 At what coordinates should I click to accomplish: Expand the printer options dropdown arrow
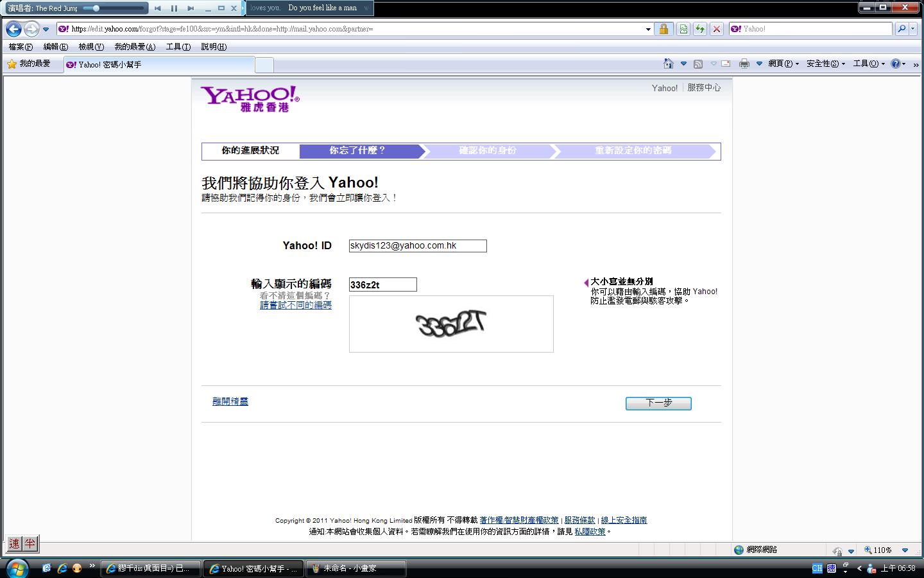coord(759,64)
